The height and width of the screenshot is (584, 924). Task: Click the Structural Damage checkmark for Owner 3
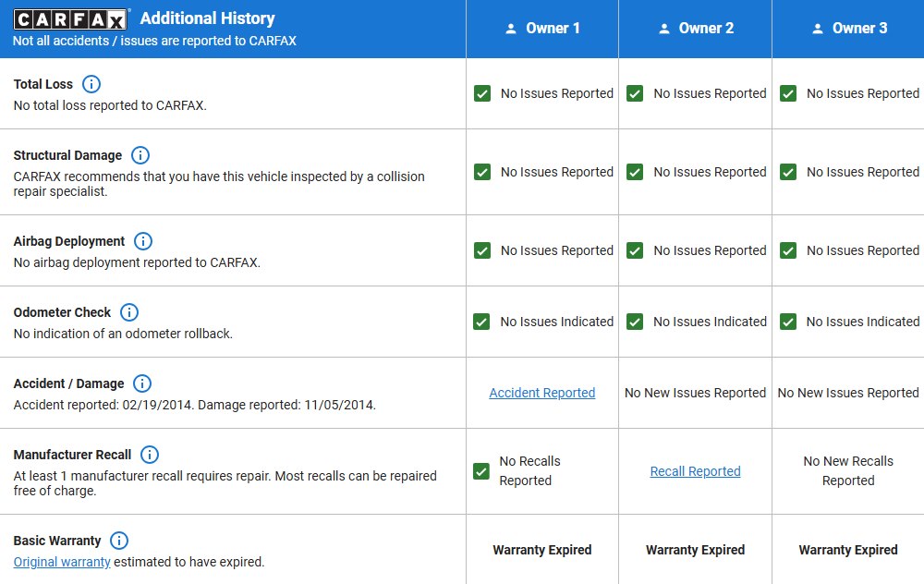788,172
